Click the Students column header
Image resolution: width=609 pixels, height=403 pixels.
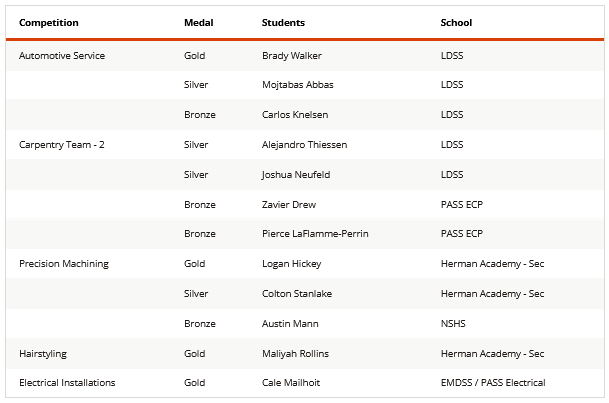[283, 22]
